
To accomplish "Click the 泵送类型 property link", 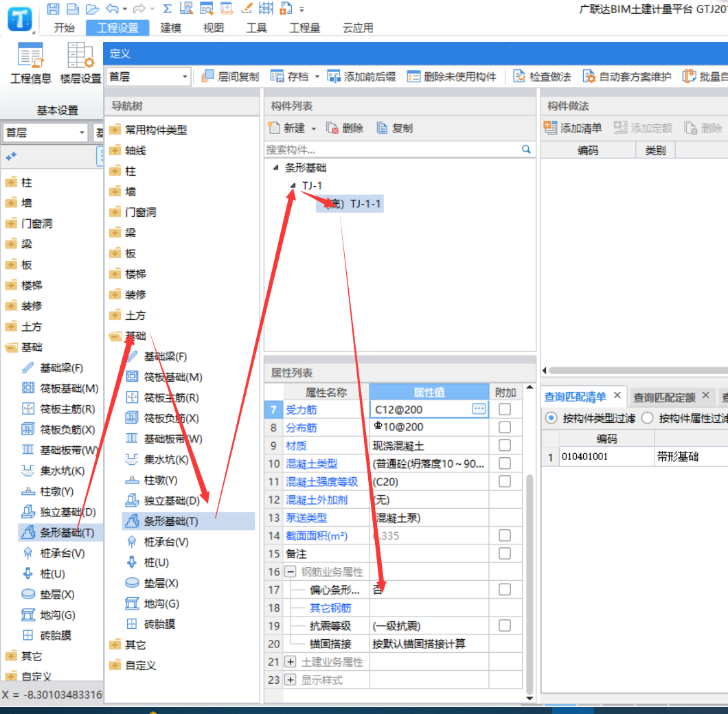I will pyautogui.click(x=306, y=518).
